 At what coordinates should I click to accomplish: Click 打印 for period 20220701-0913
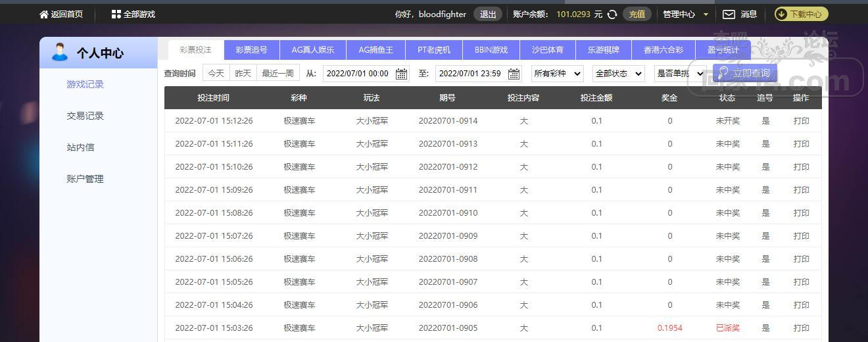pos(801,144)
